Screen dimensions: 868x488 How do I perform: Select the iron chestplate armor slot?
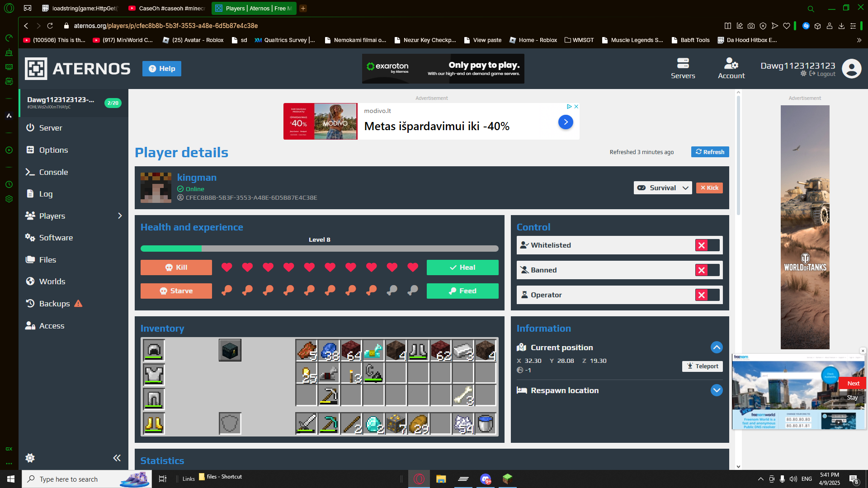154,375
